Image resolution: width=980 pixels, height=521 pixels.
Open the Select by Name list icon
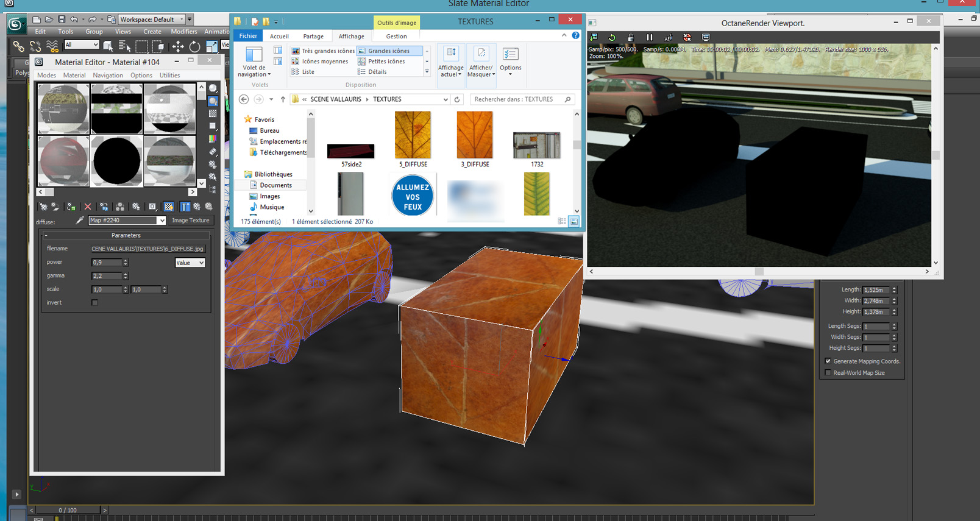pyautogui.click(x=124, y=46)
